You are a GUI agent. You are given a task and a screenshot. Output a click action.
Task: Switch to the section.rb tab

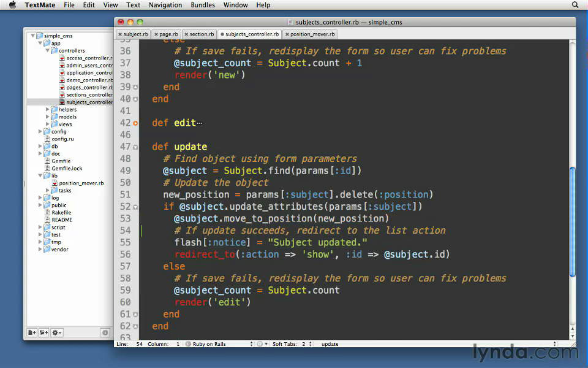point(199,34)
